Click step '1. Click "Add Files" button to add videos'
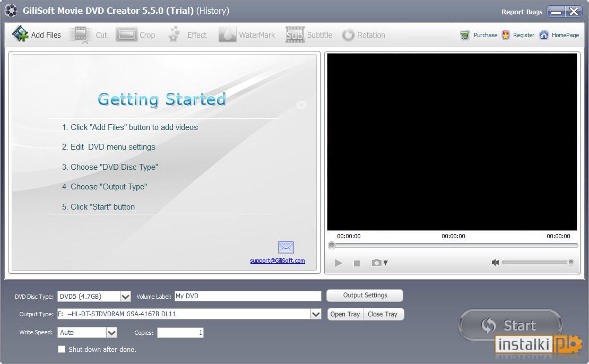 pyautogui.click(x=130, y=127)
